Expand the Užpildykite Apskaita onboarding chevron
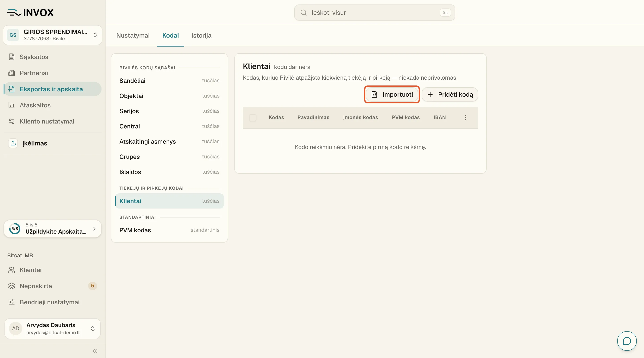This screenshot has height=358, width=644. (94, 228)
